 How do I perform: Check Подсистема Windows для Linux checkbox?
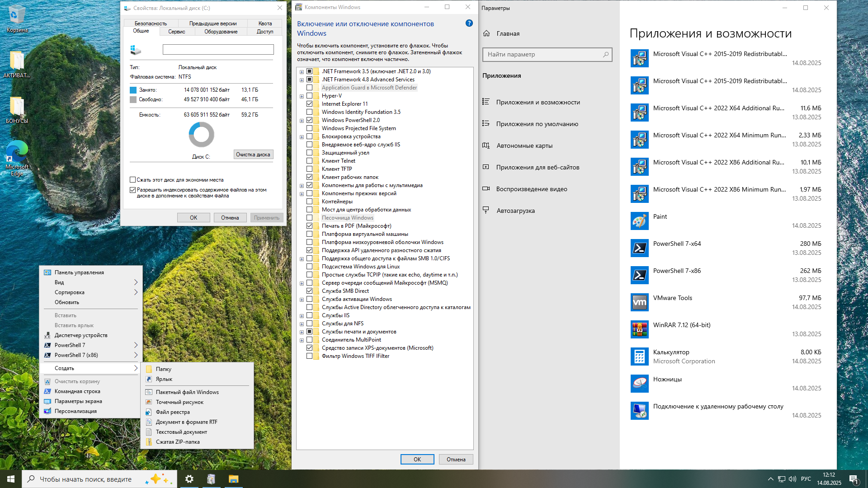pyautogui.click(x=309, y=267)
